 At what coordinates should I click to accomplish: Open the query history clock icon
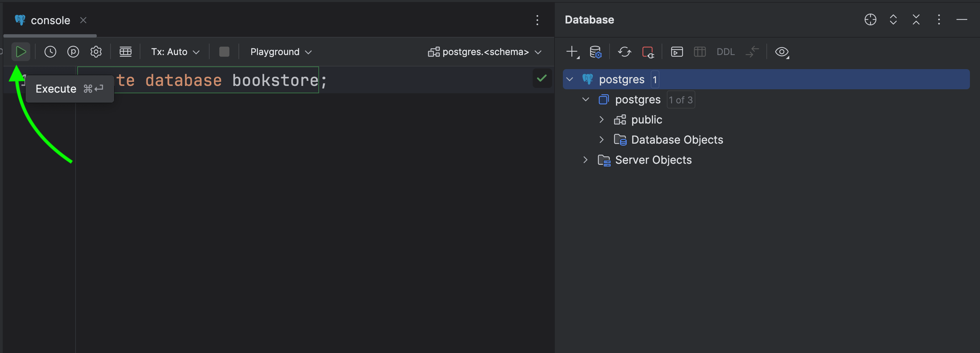tap(50, 52)
